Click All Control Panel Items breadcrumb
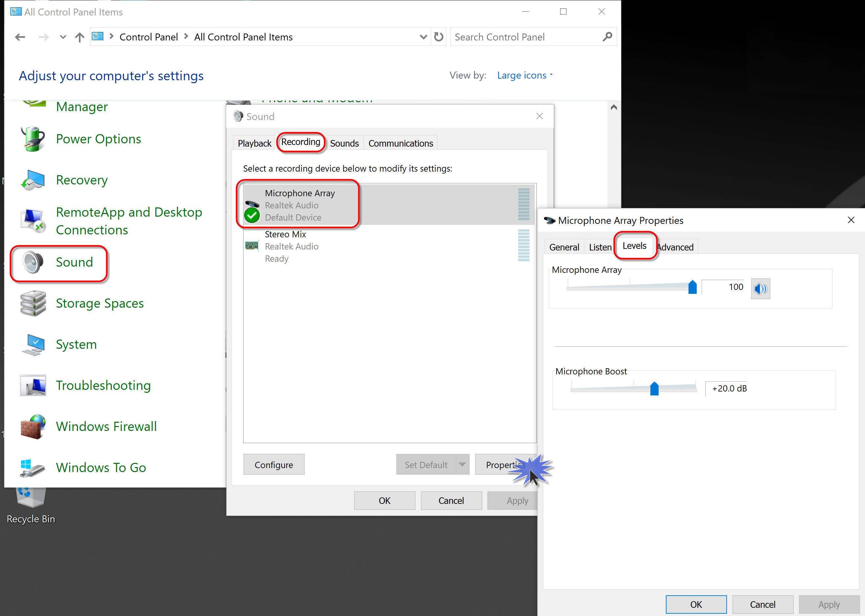The height and width of the screenshot is (616, 865). click(x=244, y=37)
